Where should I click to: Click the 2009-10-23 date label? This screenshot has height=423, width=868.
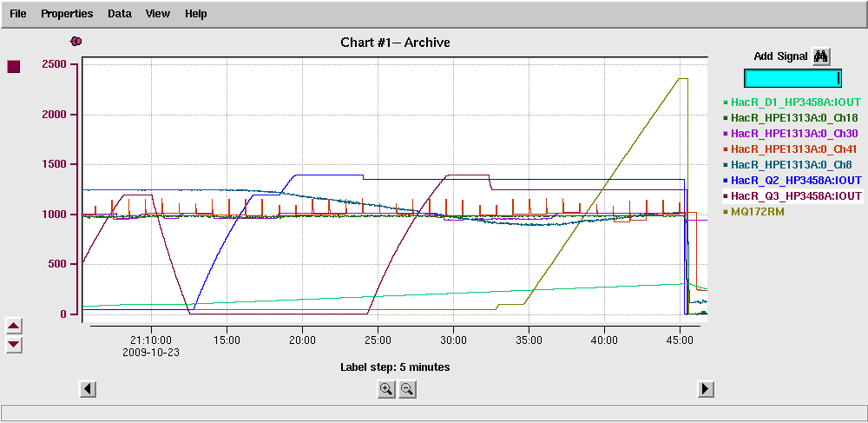(x=152, y=352)
